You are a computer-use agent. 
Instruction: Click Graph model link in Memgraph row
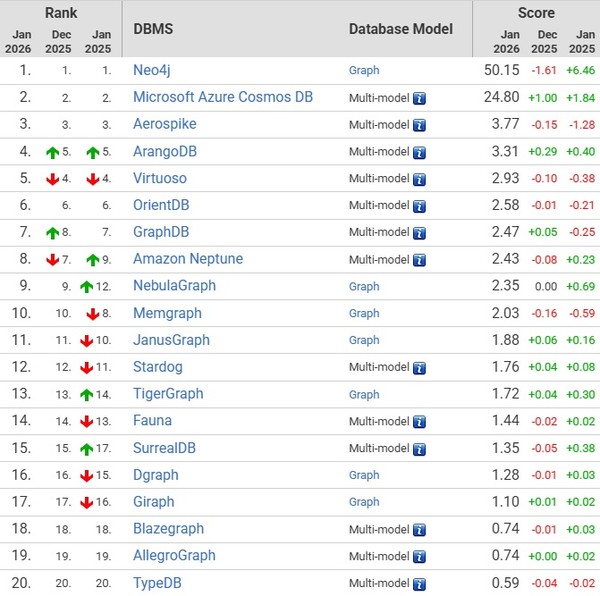click(364, 314)
